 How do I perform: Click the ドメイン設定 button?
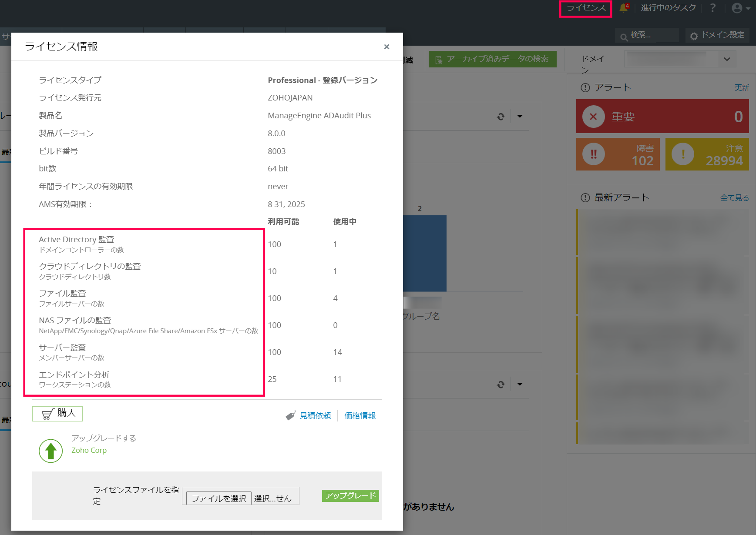point(717,35)
